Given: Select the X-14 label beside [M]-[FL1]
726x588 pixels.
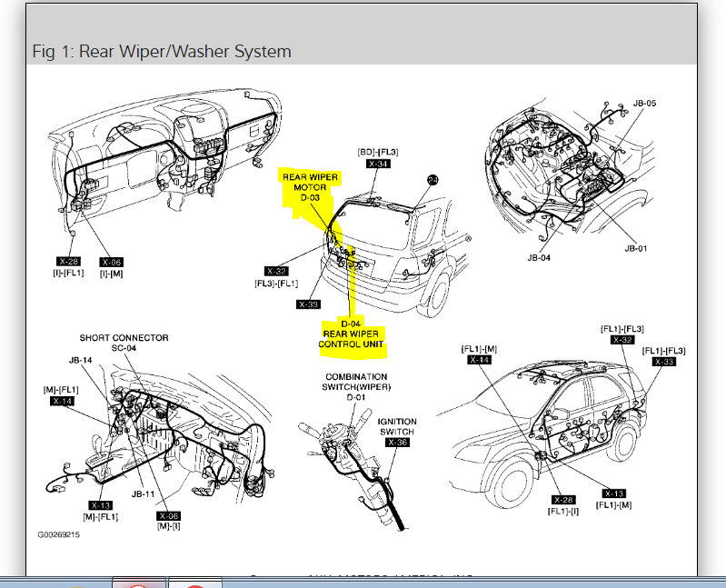Looking at the screenshot, I should pyautogui.click(x=62, y=402).
